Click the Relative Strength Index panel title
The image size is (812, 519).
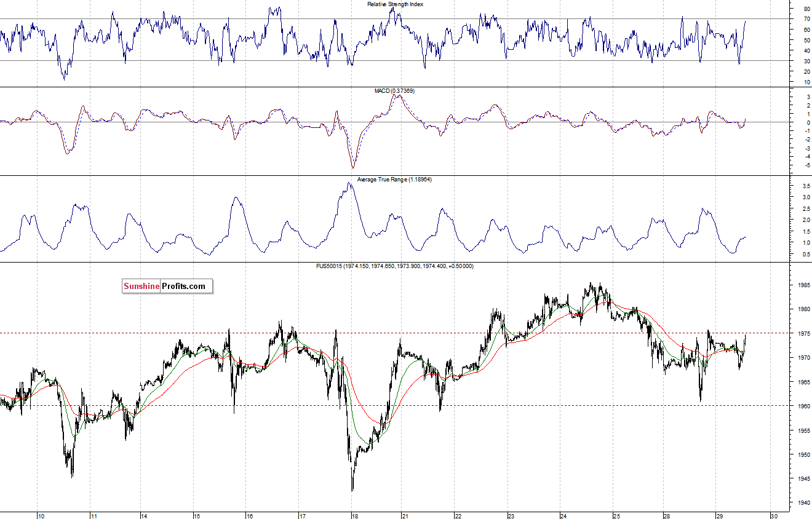pos(395,4)
